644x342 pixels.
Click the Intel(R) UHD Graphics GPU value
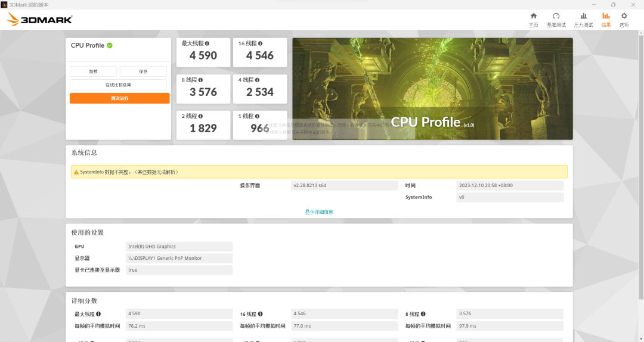coord(179,246)
